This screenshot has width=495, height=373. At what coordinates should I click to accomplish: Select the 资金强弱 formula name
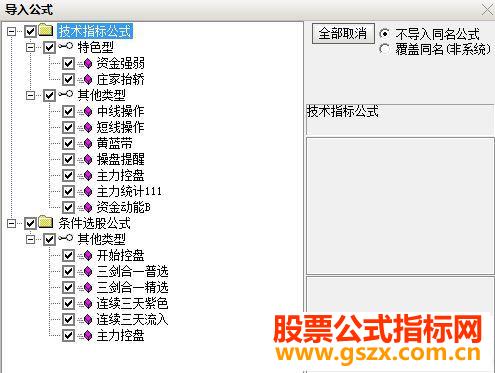point(121,63)
